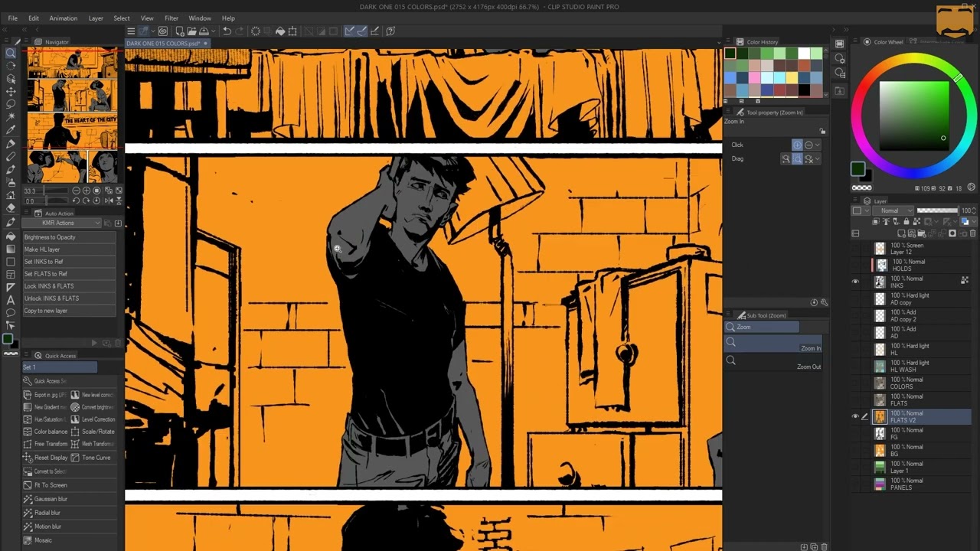Expand the Click zoom options arrow
This screenshot has height=551, width=980.
(818, 145)
